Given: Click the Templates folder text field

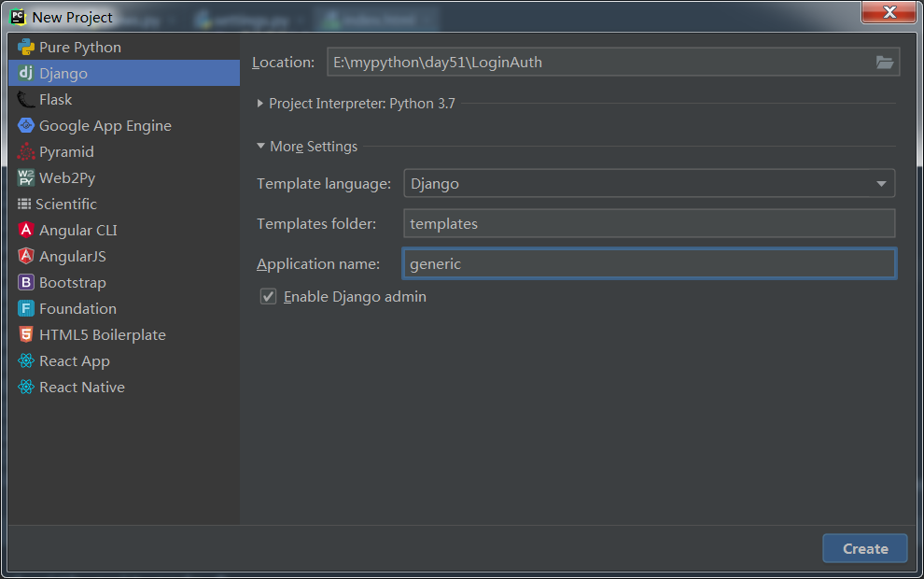Looking at the screenshot, I should (650, 223).
